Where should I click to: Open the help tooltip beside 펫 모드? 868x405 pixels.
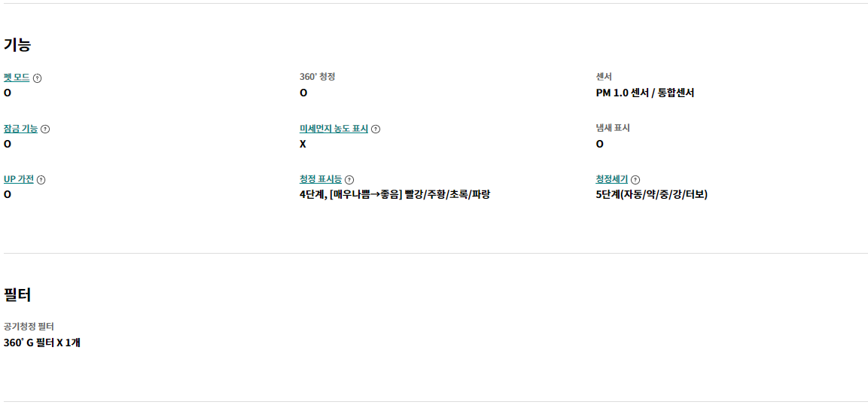pos(37,78)
